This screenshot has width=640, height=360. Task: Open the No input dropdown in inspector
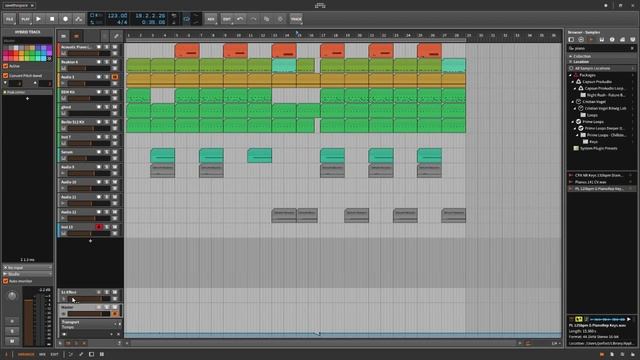(x=28, y=268)
